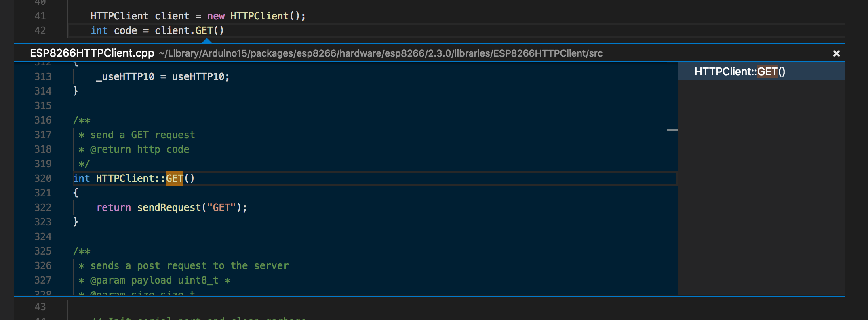Screen dimensions: 868x320
Task: Click HTTPClient class name on line 320
Action: pyautogui.click(x=125, y=179)
